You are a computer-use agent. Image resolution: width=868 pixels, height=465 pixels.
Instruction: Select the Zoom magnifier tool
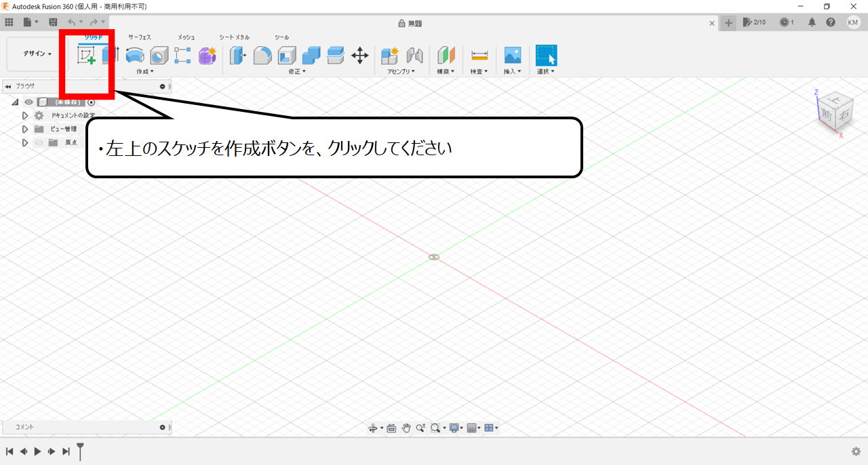point(420,428)
